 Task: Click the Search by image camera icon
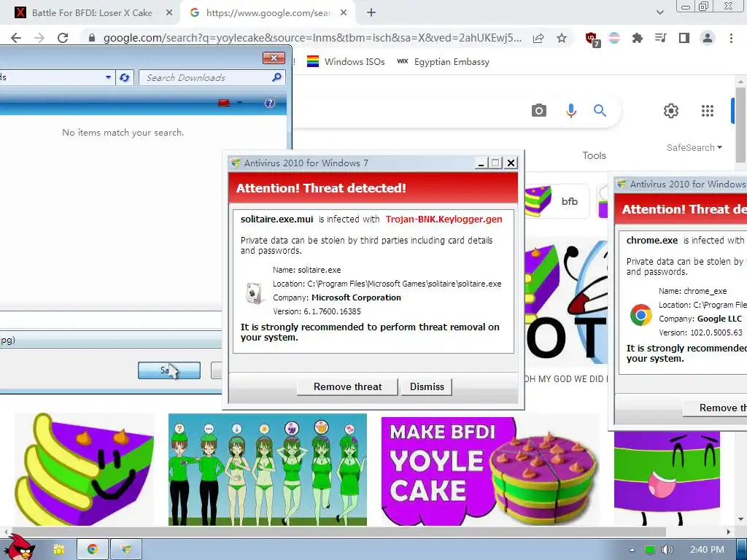539,111
